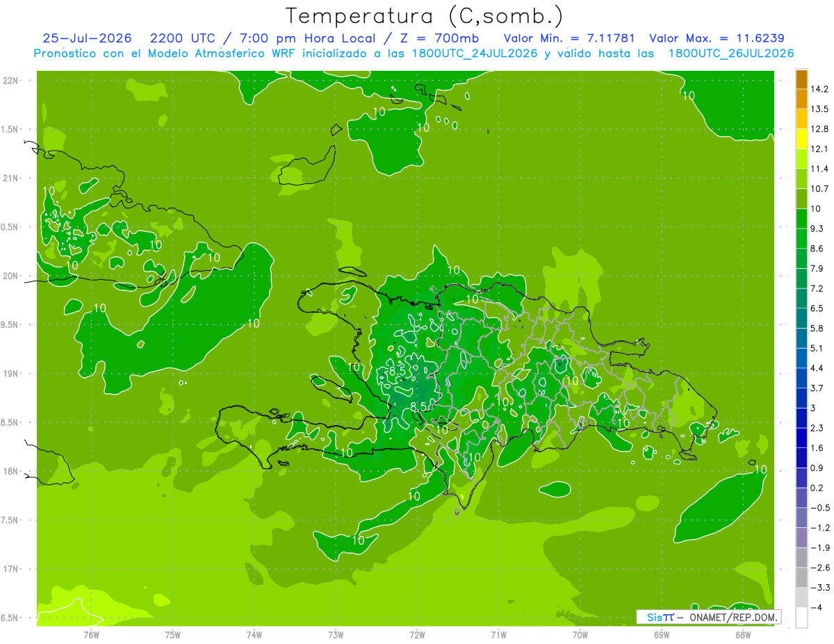The height and width of the screenshot is (644, 834).
Task: Click the title "Temperatura (C,somb.)"
Action: (x=424, y=15)
